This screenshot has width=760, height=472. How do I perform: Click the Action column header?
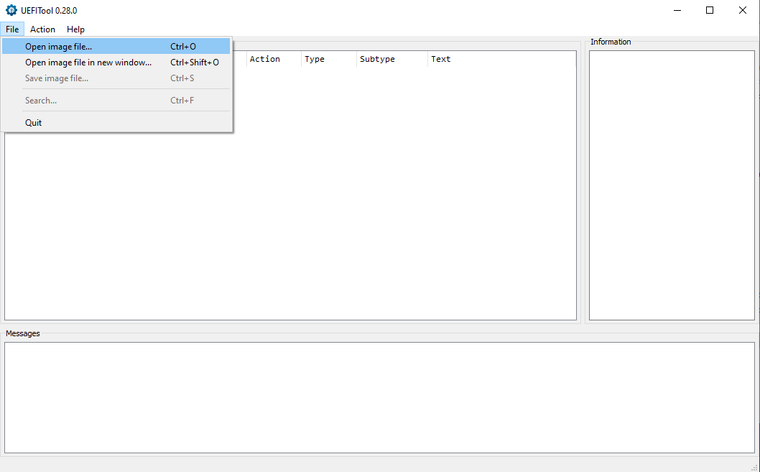274,59
